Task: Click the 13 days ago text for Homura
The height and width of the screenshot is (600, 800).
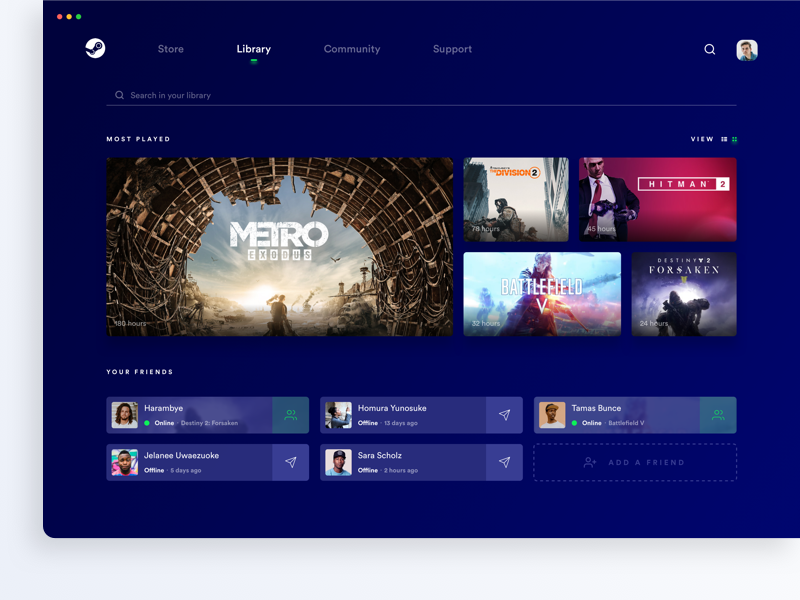Action: tap(401, 423)
